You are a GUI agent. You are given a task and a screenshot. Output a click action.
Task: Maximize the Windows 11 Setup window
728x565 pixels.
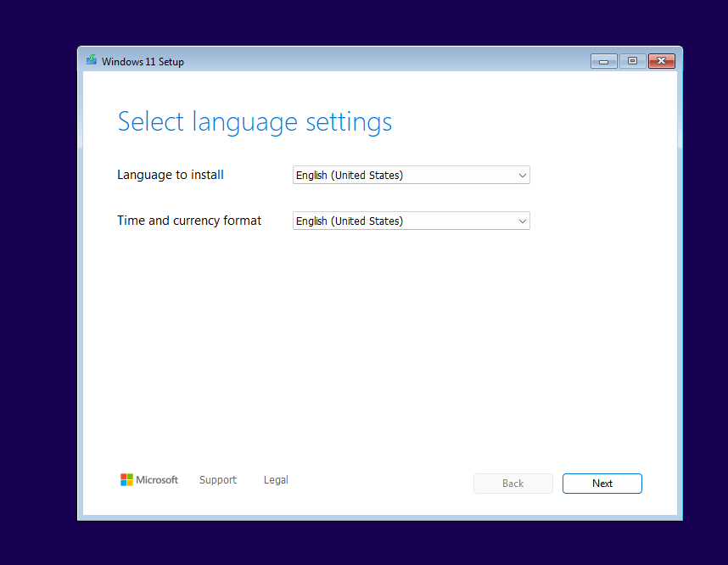point(632,61)
